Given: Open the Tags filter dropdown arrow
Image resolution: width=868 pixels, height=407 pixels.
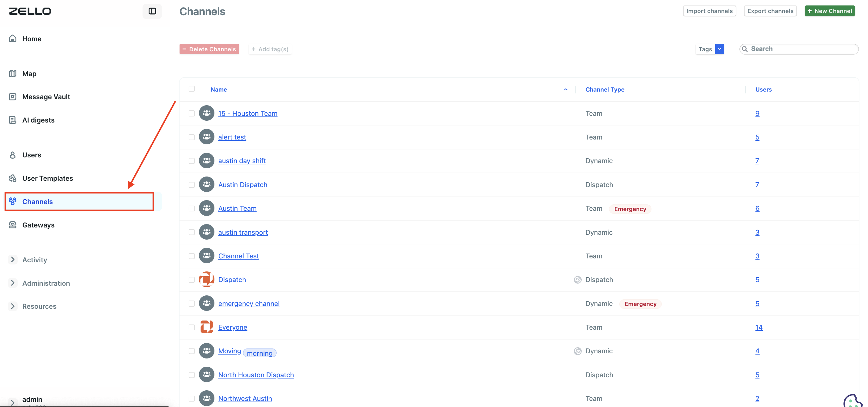Looking at the screenshot, I should click(719, 49).
